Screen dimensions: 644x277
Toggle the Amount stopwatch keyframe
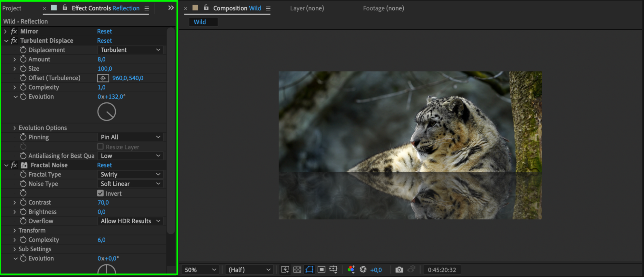click(23, 59)
